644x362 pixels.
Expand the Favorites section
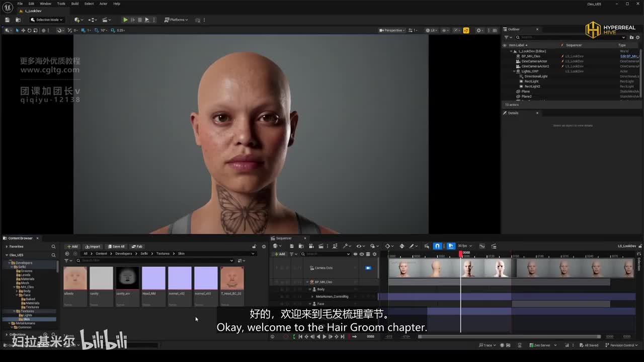pos(7,246)
